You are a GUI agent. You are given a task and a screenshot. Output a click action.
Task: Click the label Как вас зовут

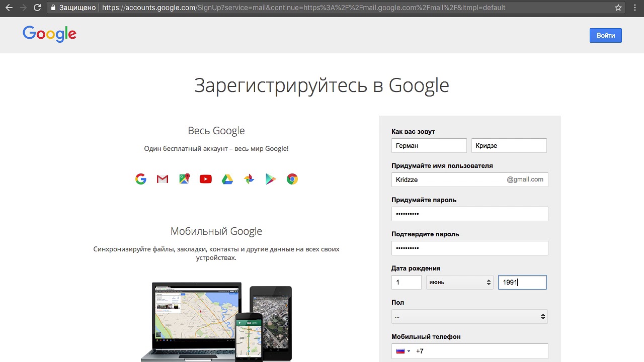click(x=413, y=132)
